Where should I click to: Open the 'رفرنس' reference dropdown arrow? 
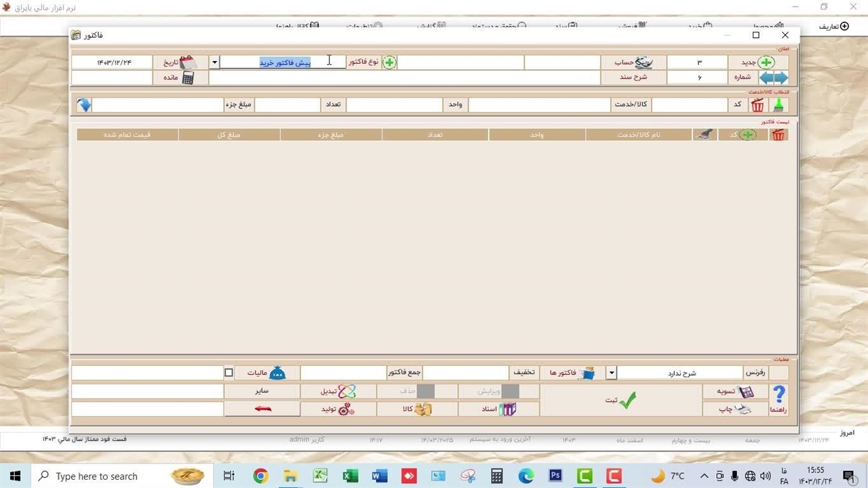point(611,373)
